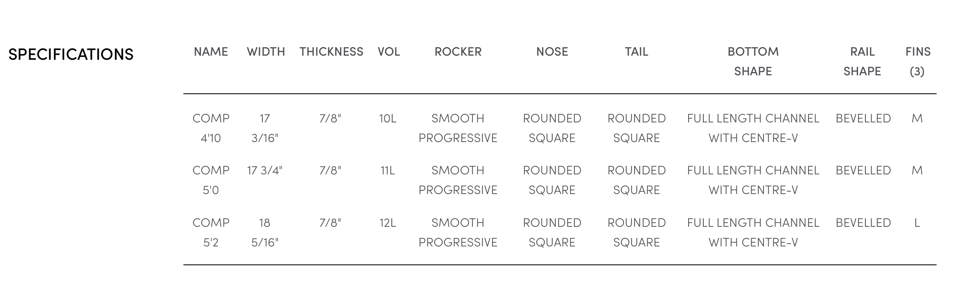Click the BOTTOM SHAPE column header
Screen dimensions: 980x298
coord(753,61)
